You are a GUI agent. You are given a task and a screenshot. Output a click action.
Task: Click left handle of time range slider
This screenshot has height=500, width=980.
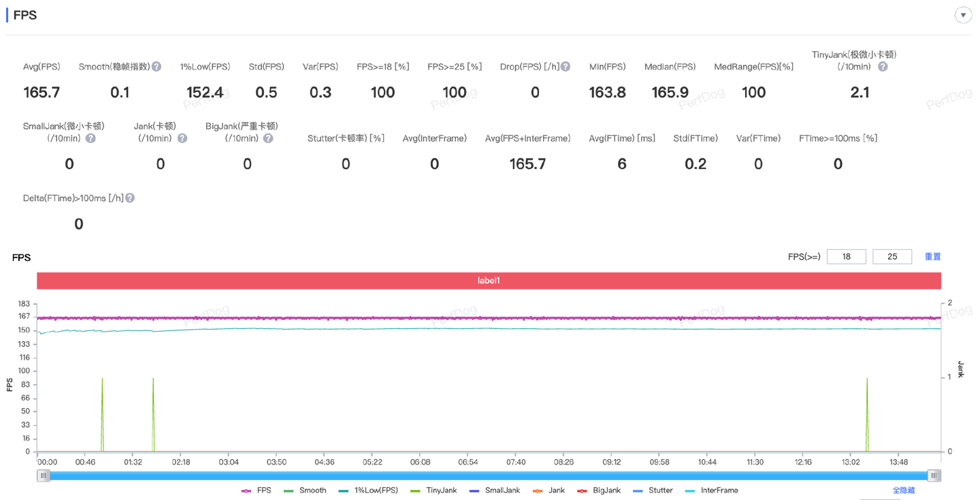pyautogui.click(x=44, y=475)
